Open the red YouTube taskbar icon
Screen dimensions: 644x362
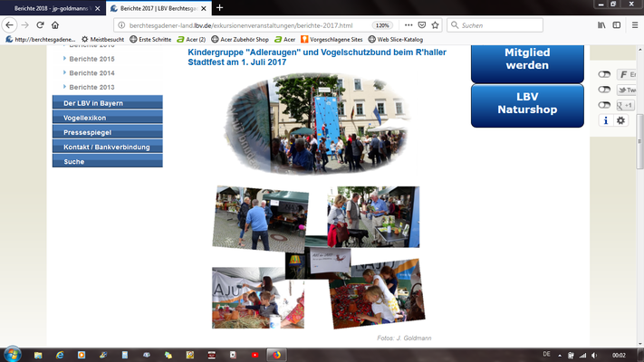click(255, 355)
